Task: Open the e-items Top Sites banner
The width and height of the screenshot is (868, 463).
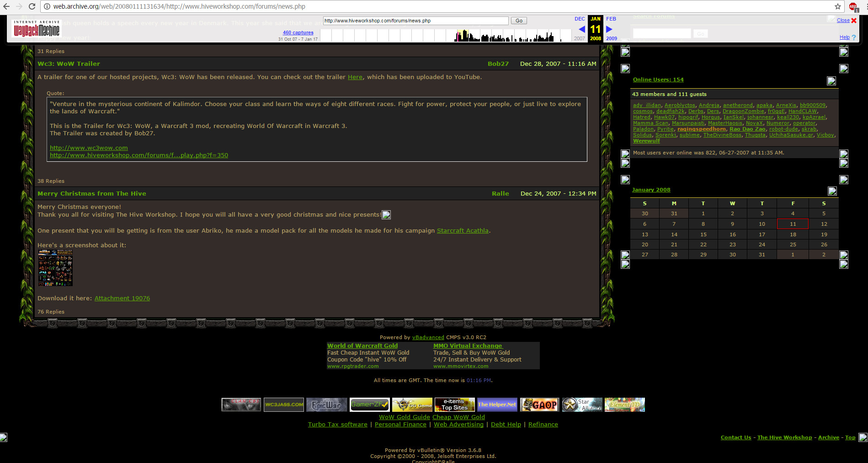Action: (x=455, y=404)
